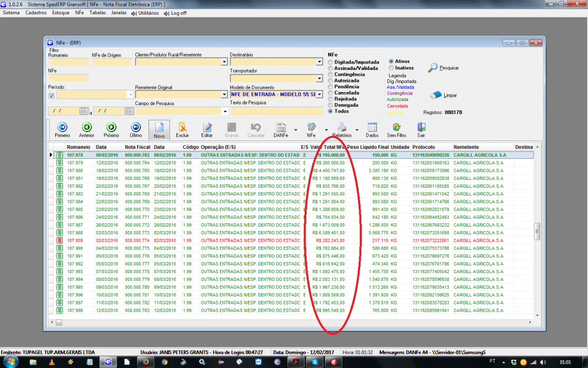Image resolution: width=588 pixels, height=368 pixels.
Task: Open the NFe toolbar dropdown arrow
Action: [x=326, y=130]
